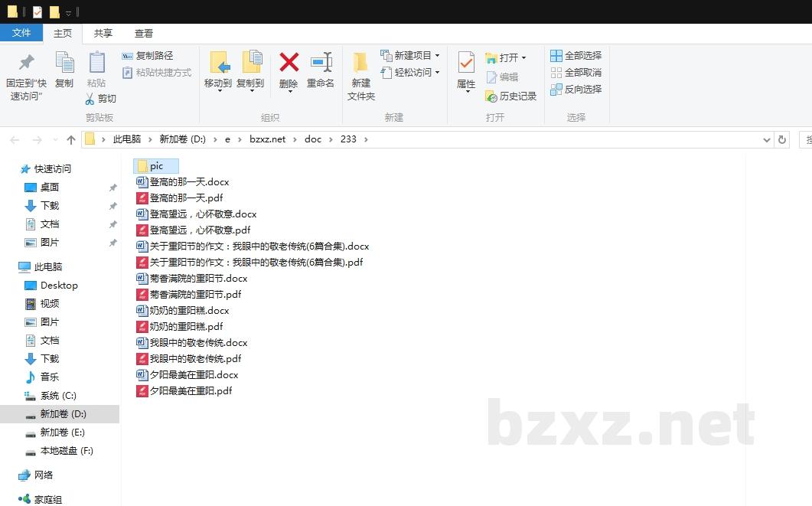Open the Quick Access Toolbar customize dropdown
Image resolution: width=812 pixels, height=506 pixels.
[69, 11]
